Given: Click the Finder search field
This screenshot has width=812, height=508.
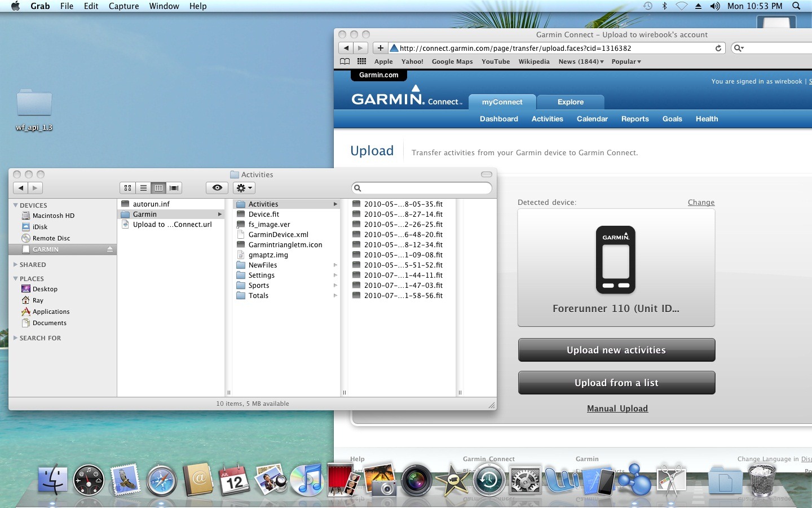Looking at the screenshot, I should 421,188.
